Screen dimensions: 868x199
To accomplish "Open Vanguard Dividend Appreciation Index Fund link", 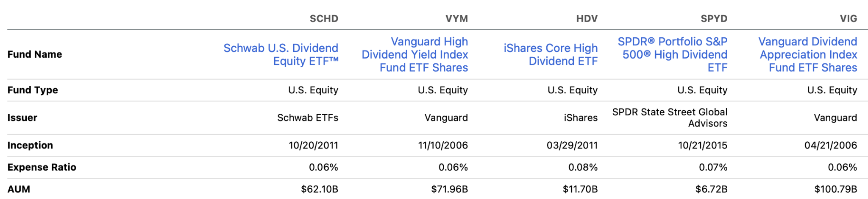I will point(808,54).
